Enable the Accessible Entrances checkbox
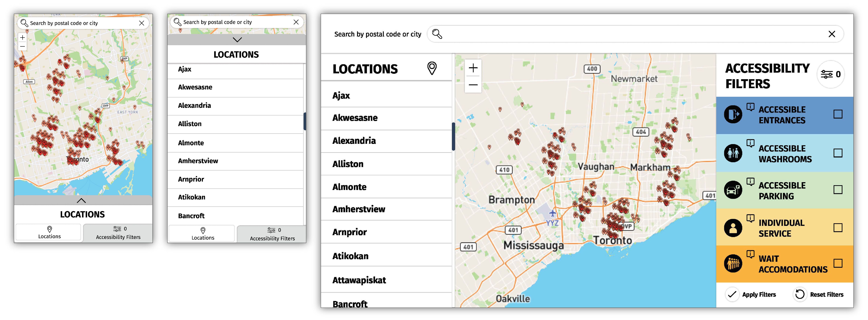Screen dimensions: 868x320 (838, 114)
